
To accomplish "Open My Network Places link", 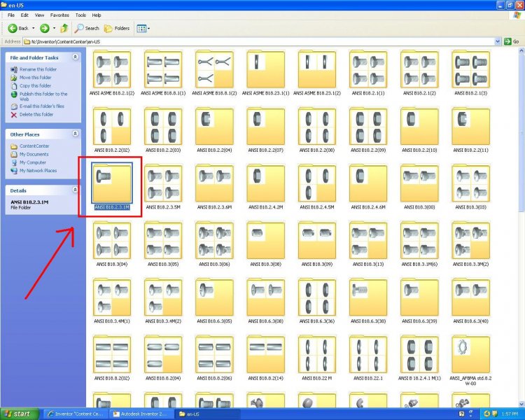I will 38,171.
